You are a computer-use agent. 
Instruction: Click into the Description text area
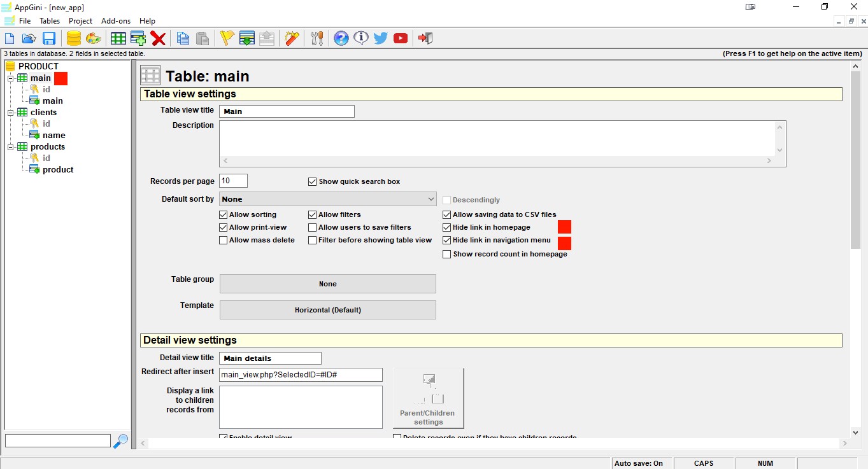point(497,138)
